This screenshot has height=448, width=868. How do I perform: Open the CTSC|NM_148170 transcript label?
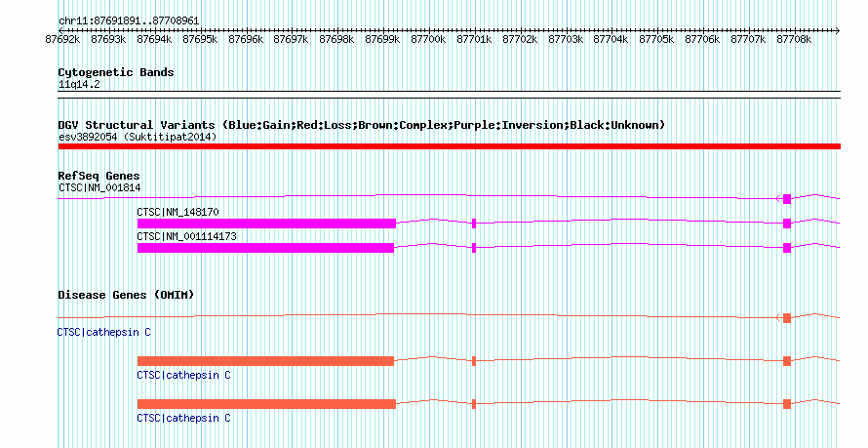178,212
